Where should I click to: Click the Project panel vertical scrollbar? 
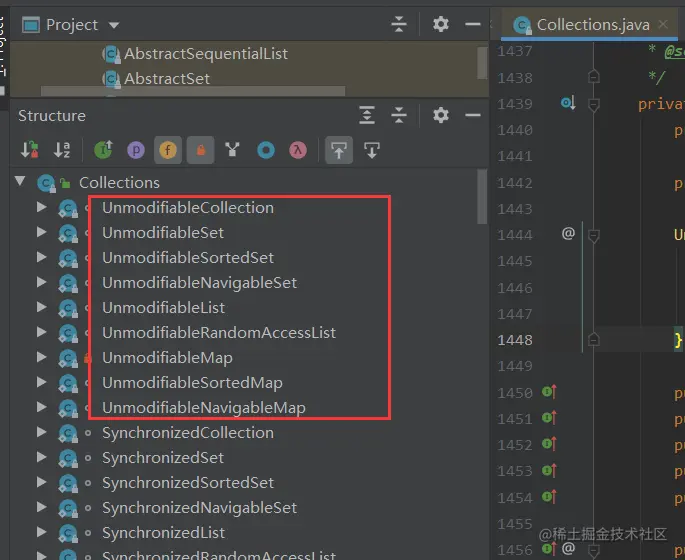482,62
